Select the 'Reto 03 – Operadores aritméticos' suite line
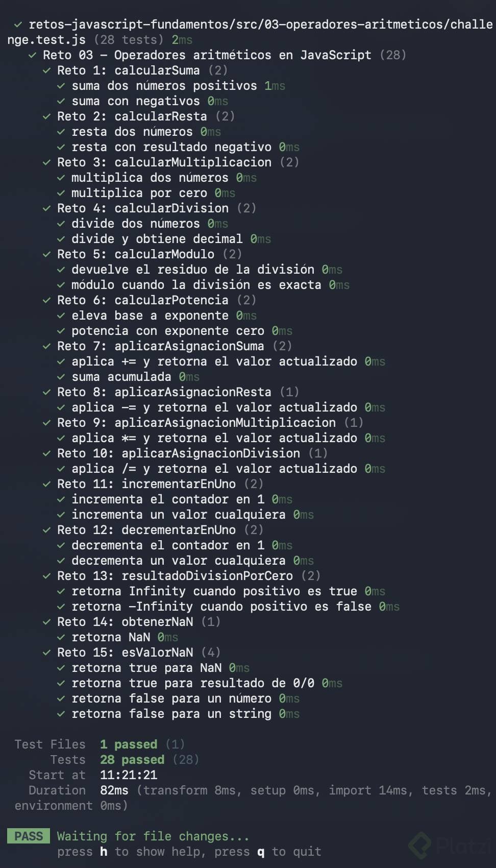496x868 pixels. 225,55
